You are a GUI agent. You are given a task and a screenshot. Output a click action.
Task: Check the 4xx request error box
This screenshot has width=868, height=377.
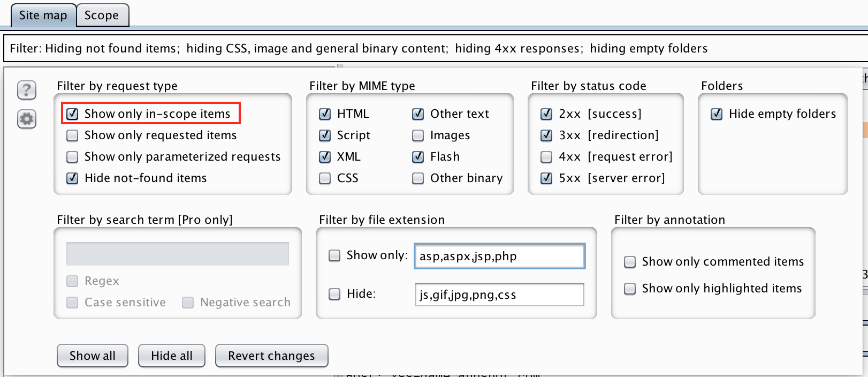pyautogui.click(x=546, y=157)
